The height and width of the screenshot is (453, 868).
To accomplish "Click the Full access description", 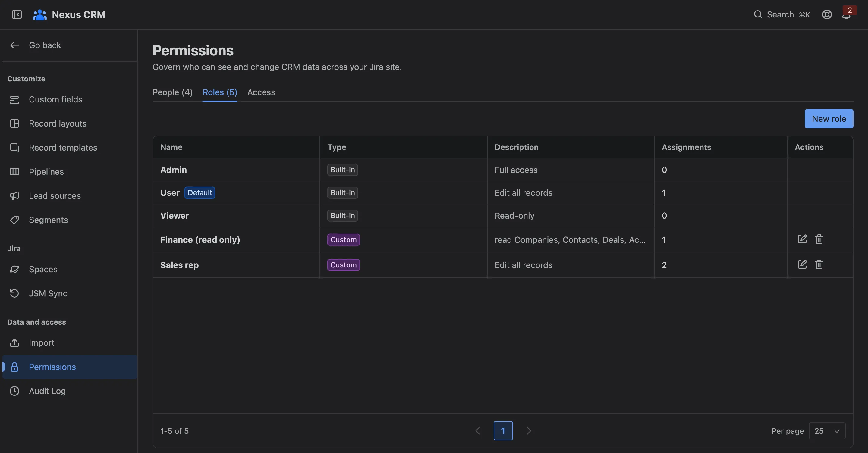I will tap(516, 170).
